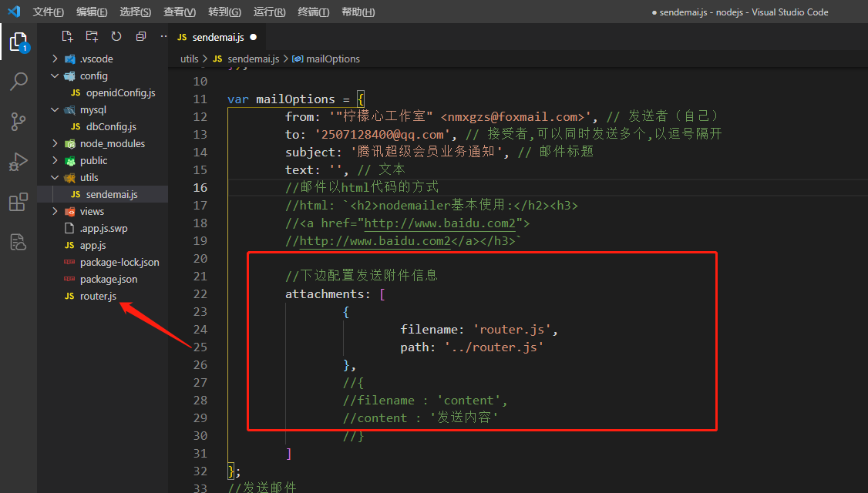Collapse the utils folder
The image size is (868, 493).
coord(55,178)
